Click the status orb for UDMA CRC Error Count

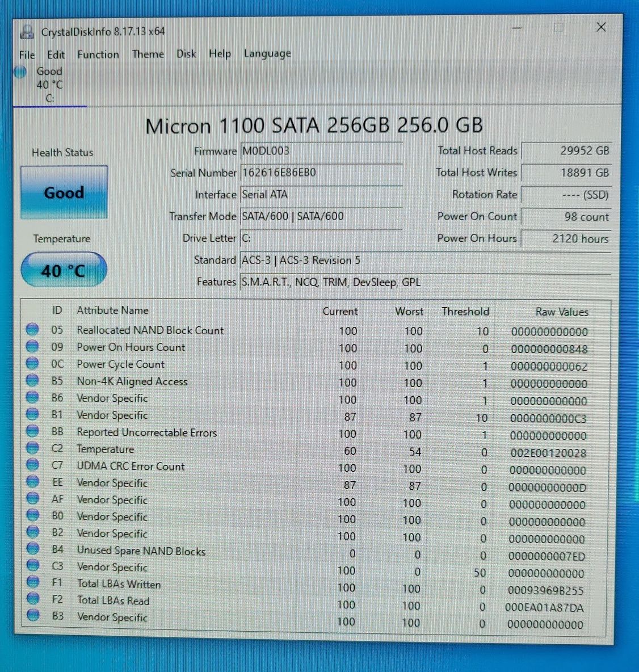[x=32, y=464]
